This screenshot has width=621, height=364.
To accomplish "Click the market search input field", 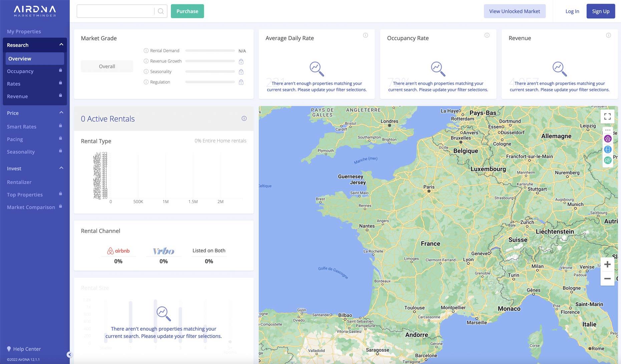I will click(115, 11).
